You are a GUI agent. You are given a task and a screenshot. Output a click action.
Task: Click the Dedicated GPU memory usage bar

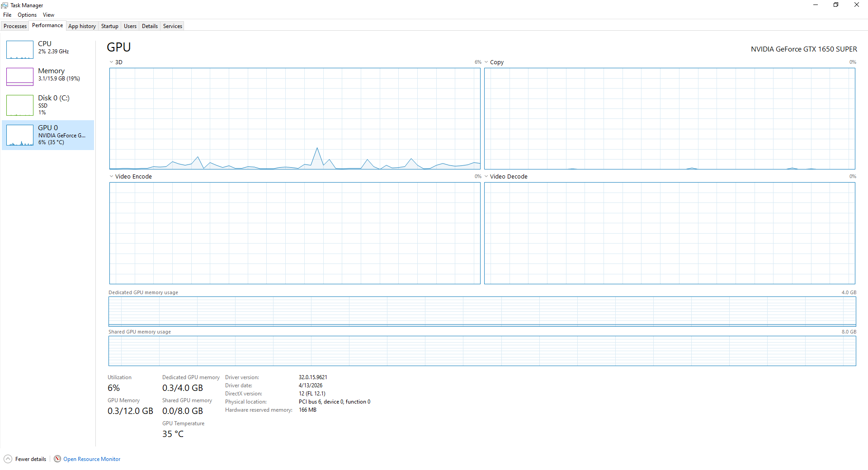click(482, 311)
